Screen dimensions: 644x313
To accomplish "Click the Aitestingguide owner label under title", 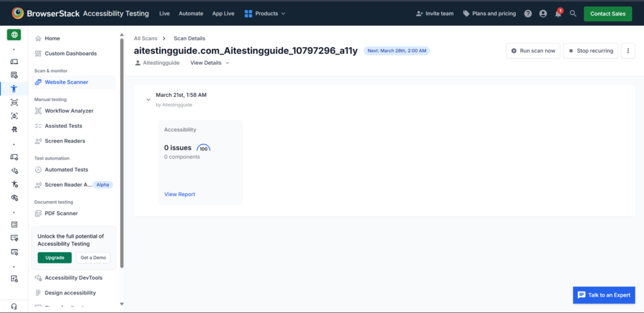I will [157, 63].
